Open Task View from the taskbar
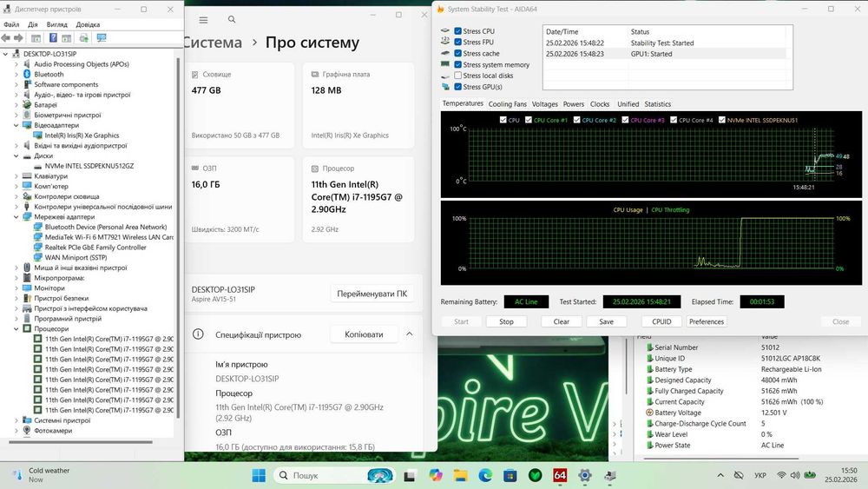This screenshot has height=489, width=868. [410, 475]
